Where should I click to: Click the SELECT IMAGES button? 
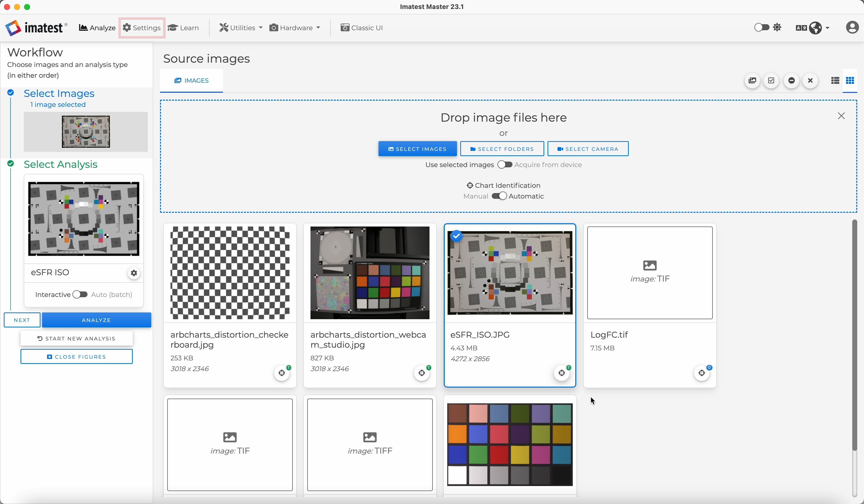[x=417, y=149]
